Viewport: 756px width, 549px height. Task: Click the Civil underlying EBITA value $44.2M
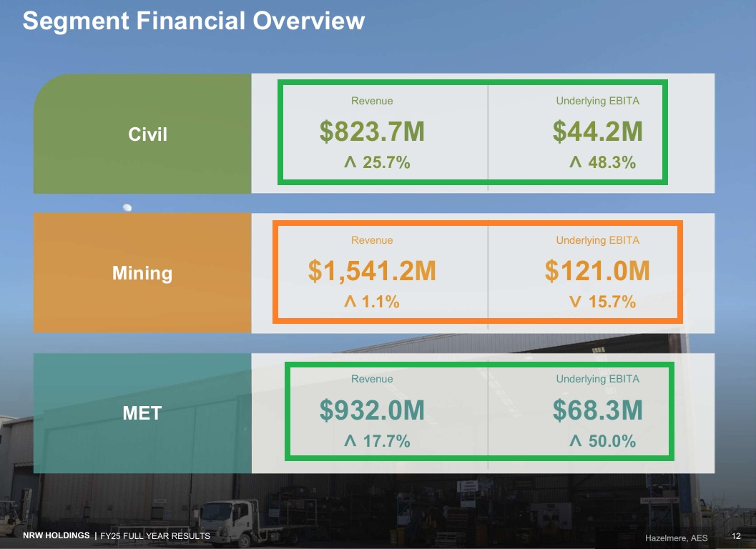pos(597,132)
